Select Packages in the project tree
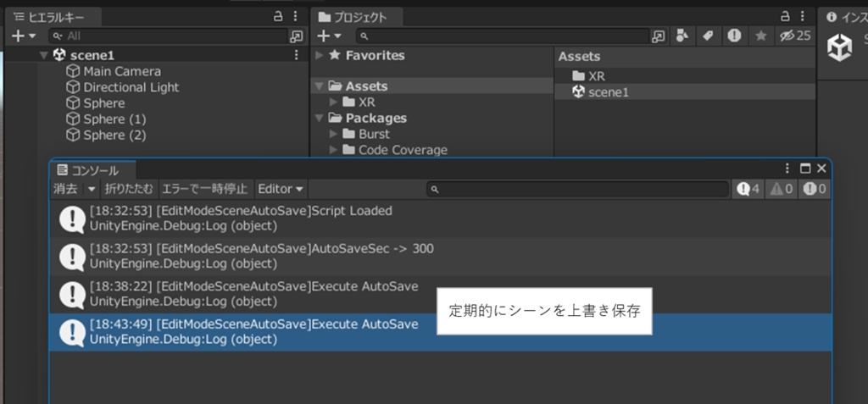 pyautogui.click(x=376, y=118)
